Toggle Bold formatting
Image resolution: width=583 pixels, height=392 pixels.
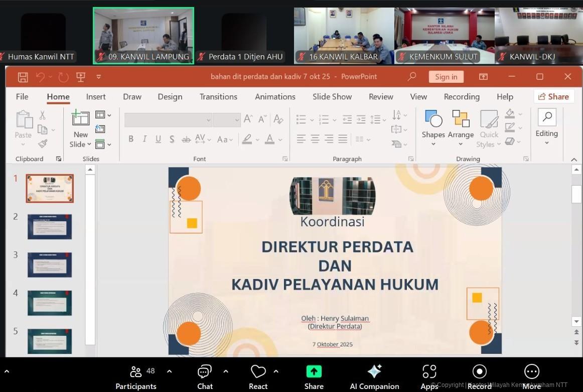pos(131,139)
